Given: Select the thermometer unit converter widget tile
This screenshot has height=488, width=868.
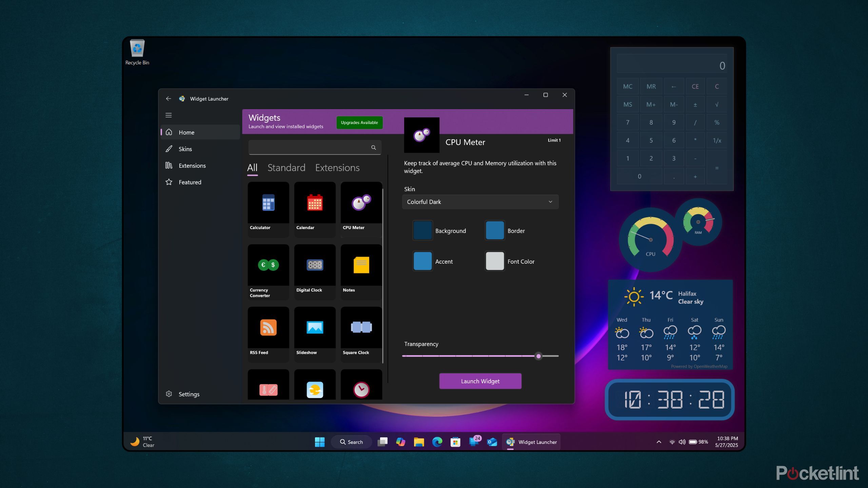Looking at the screenshot, I should coord(268,385).
